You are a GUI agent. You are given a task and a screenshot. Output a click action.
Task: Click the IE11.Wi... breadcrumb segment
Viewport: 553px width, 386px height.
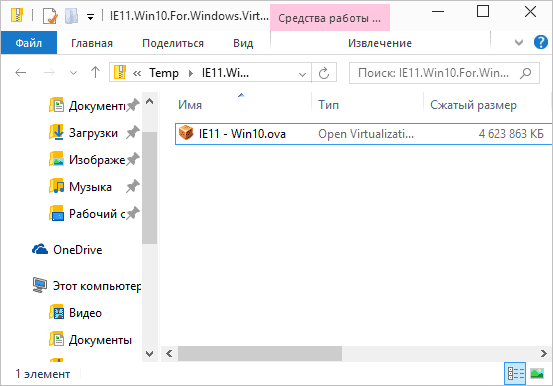[225, 73]
